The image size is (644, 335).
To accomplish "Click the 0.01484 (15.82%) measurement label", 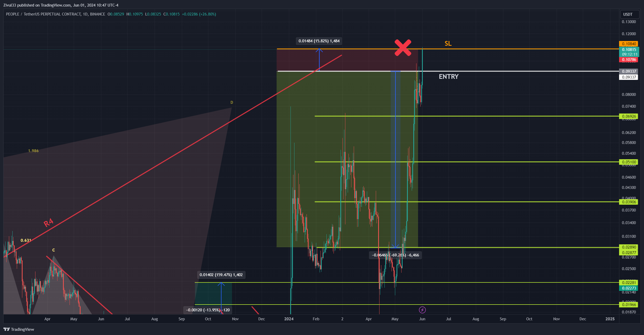I will [319, 41].
